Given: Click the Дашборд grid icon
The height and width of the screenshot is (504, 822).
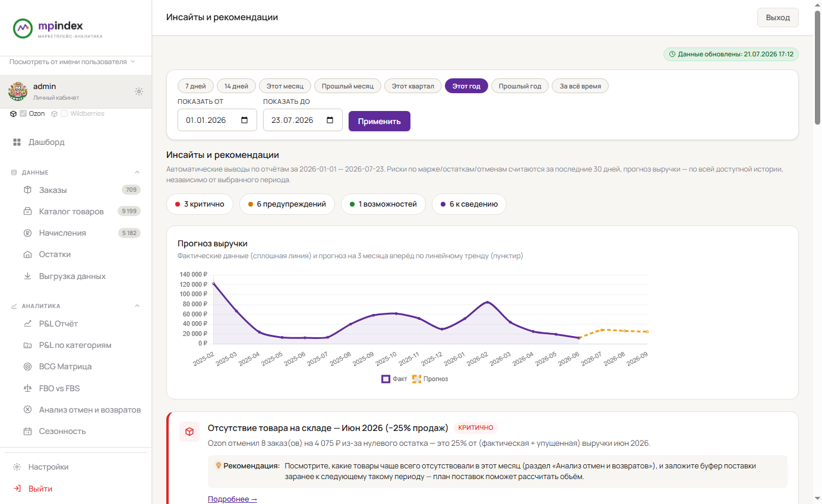Looking at the screenshot, I should click(x=17, y=142).
